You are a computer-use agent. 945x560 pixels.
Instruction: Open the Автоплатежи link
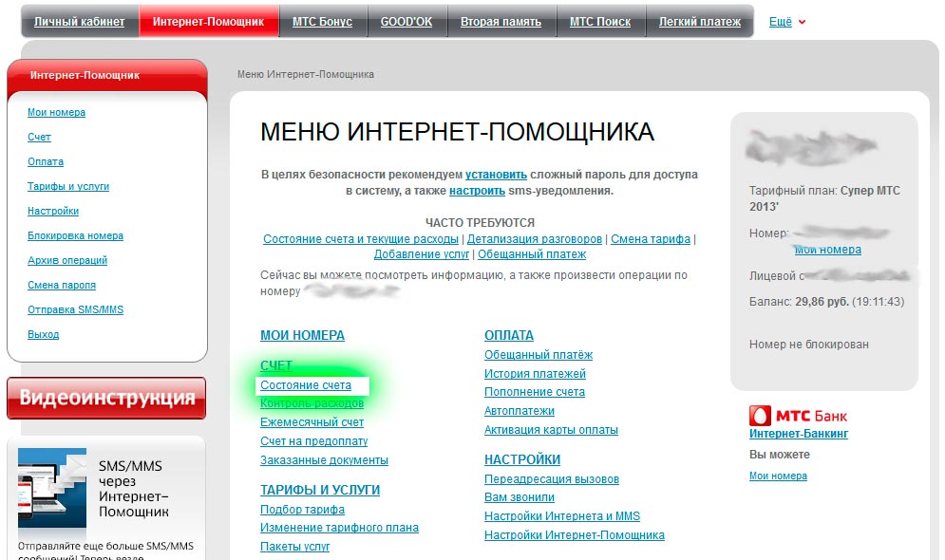pyautogui.click(x=520, y=411)
